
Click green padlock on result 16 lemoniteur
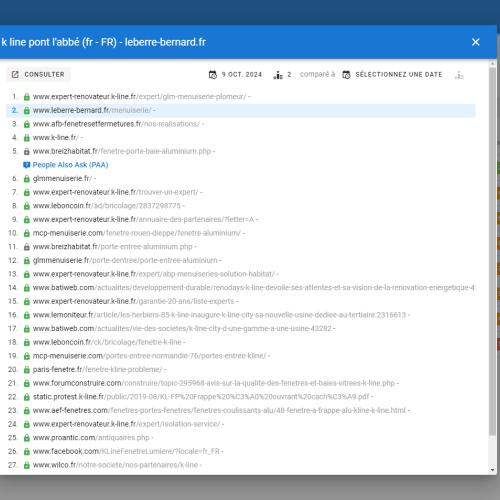pyautogui.click(x=27, y=315)
